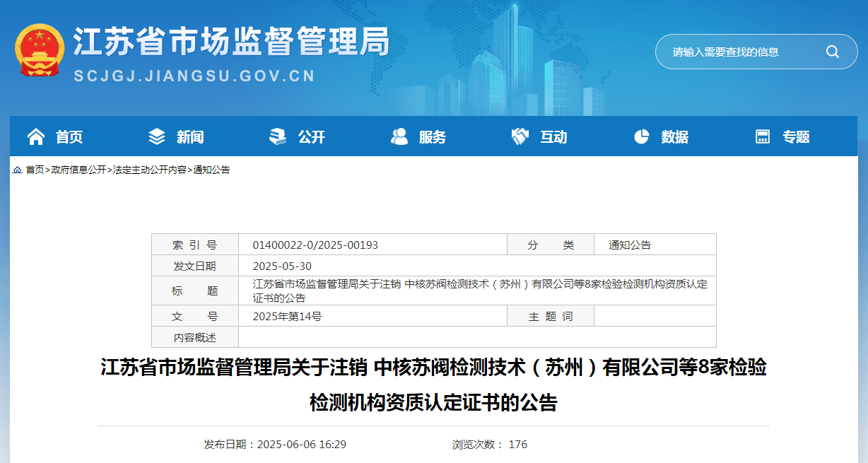The width and height of the screenshot is (868, 463).
Task: Click the national emblem logo
Action: click(40, 50)
